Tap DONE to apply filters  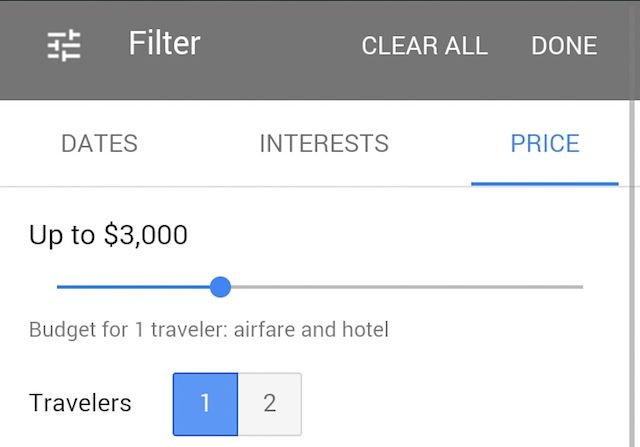564,46
